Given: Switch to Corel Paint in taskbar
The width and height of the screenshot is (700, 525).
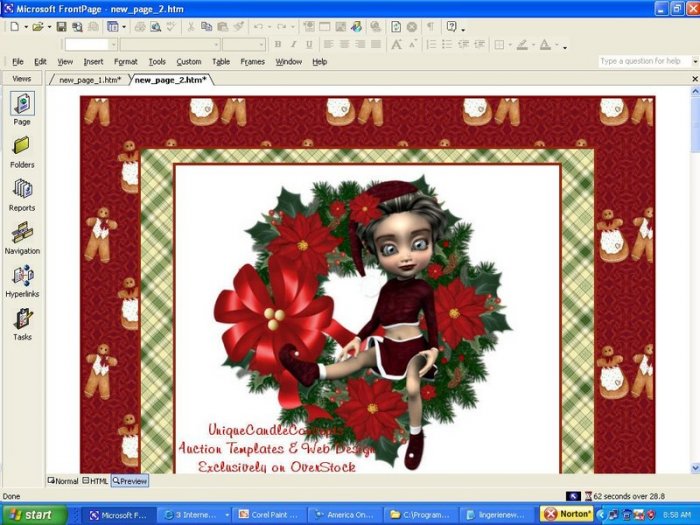Looking at the screenshot, I should click(x=269, y=515).
